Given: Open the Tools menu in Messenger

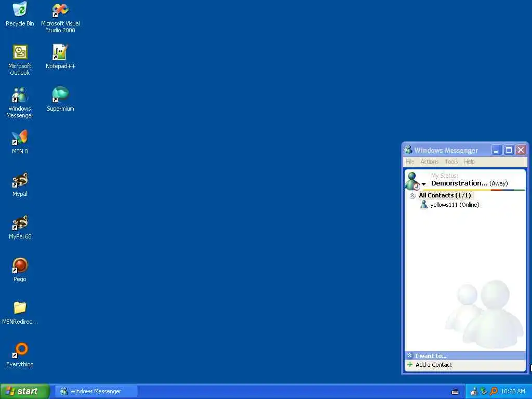Looking at the screenshot, I should coord(451,162).
